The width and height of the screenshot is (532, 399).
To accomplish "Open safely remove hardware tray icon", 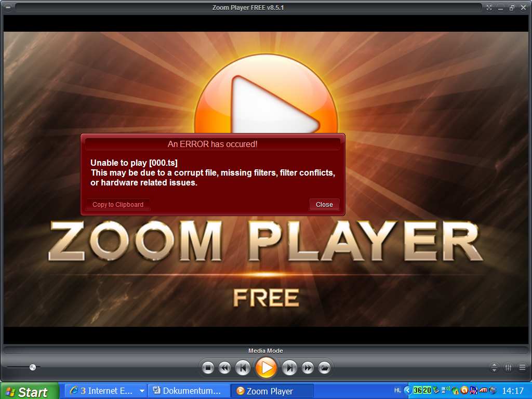I will 436,390.
